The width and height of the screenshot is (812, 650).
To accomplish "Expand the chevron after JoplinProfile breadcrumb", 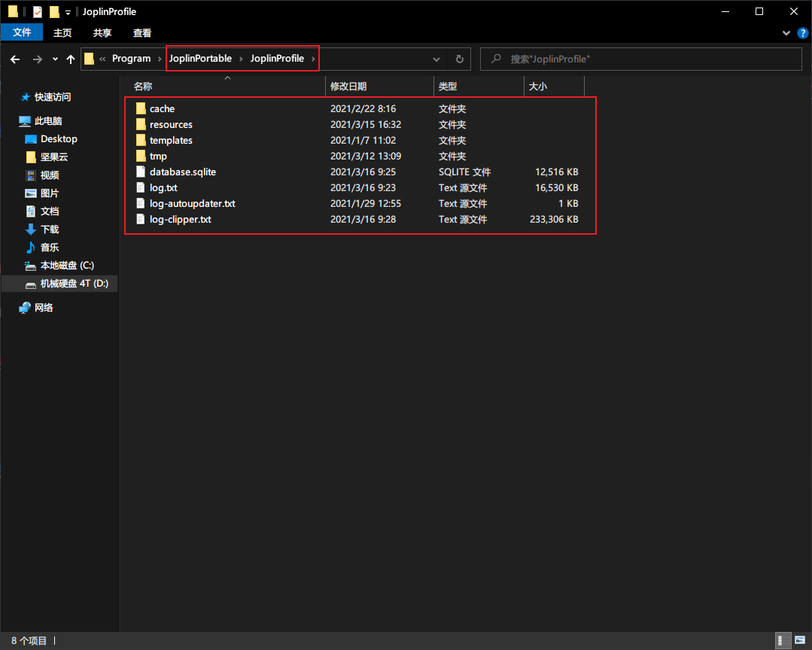I will pyautogui.click(x=313, y=59).
